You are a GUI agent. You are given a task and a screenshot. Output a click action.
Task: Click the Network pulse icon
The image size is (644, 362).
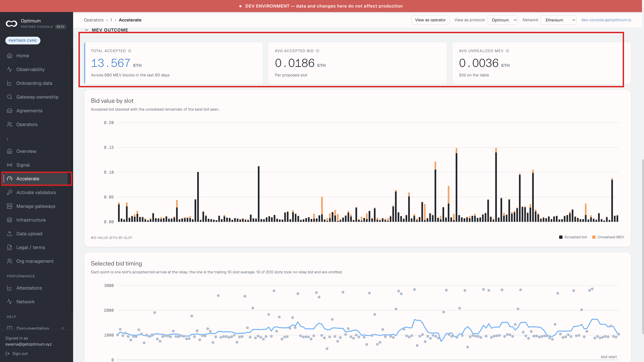10,301
